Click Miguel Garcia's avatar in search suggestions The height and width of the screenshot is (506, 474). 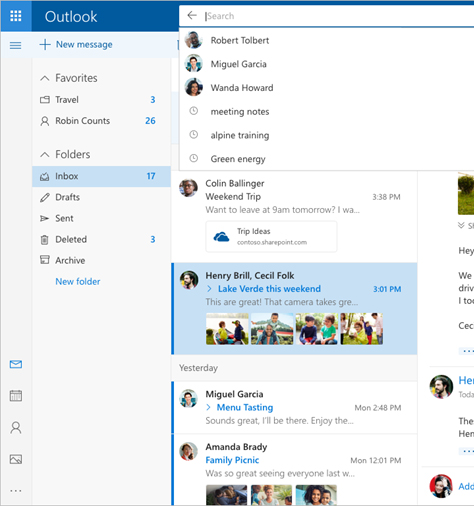[193, 63]
